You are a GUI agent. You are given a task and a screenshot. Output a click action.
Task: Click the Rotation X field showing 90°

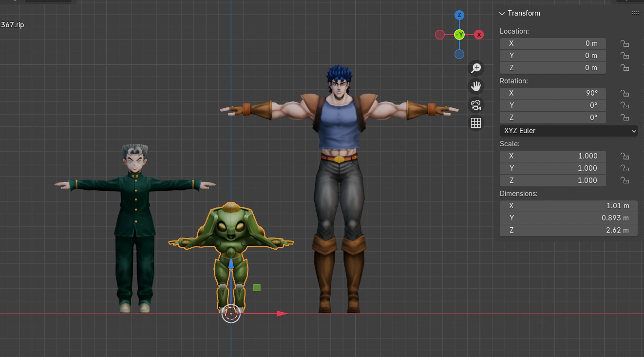tap(553, 93)
